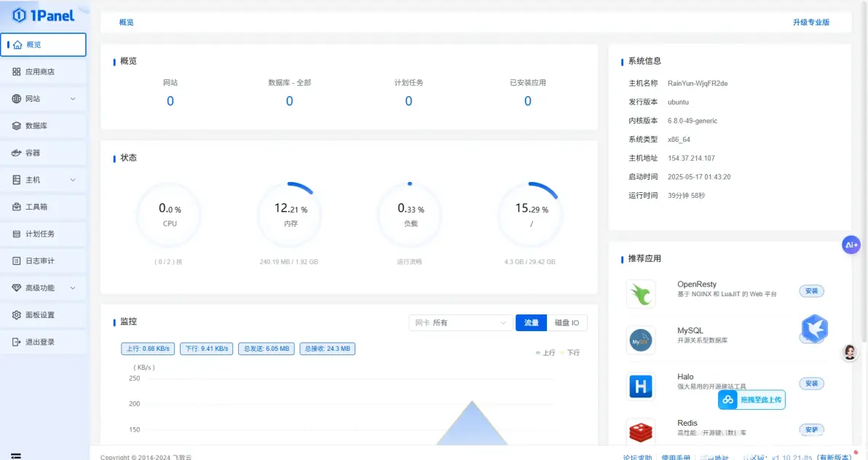Open 应用商店 menu item
868x460 pixels.
point(43,72)
